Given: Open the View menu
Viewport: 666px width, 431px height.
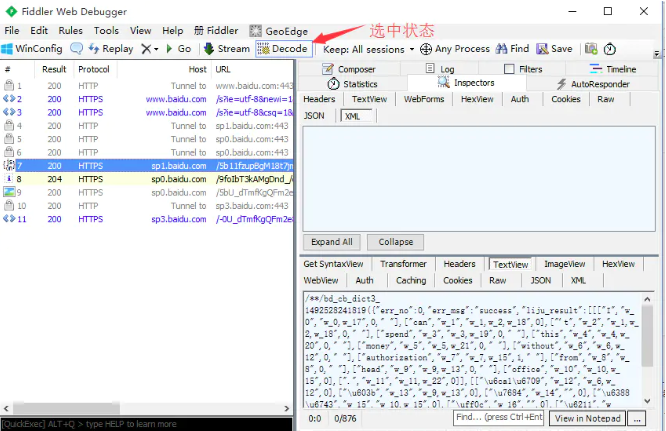Looking at the screenshot, I should coord(141,31).
